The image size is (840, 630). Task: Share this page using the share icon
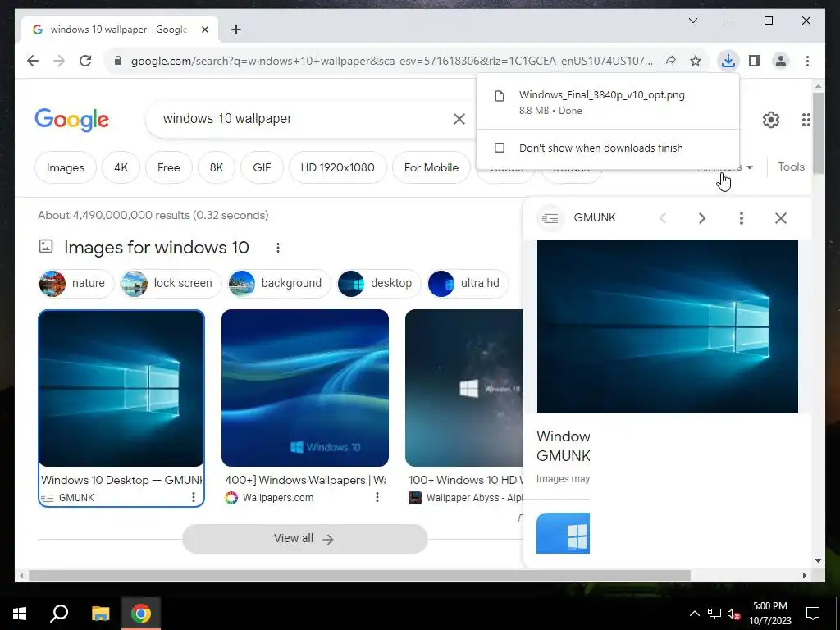pyautogui.click(x=669, y=61)
